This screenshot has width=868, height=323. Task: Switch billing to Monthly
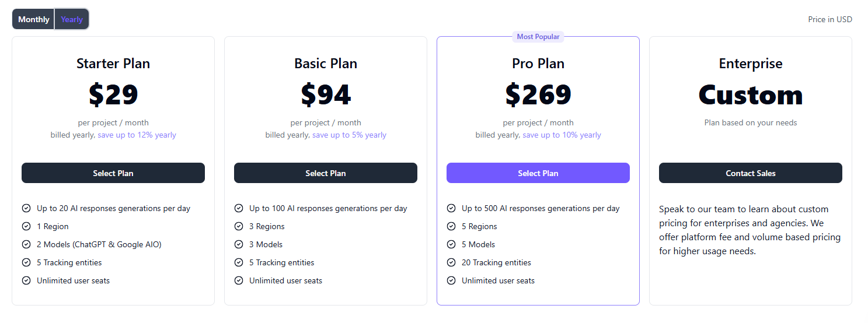click(x=34, y=19)
